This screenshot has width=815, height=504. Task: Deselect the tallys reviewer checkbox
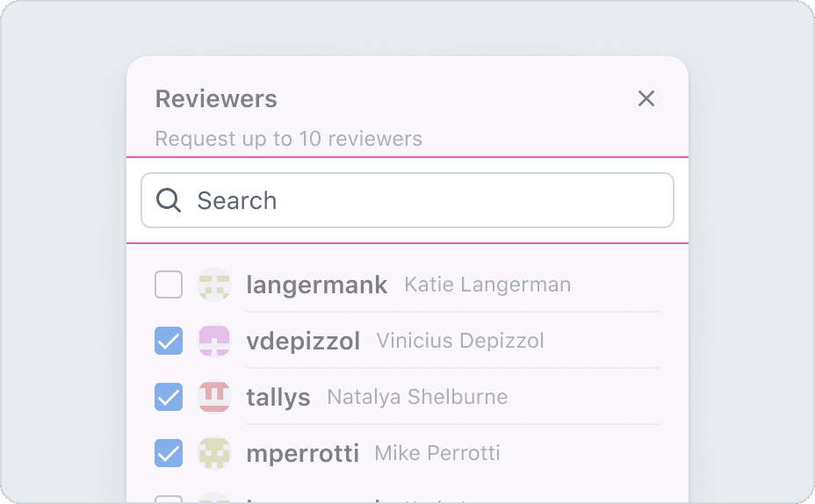pyautogui.click(x=169, y=397)
